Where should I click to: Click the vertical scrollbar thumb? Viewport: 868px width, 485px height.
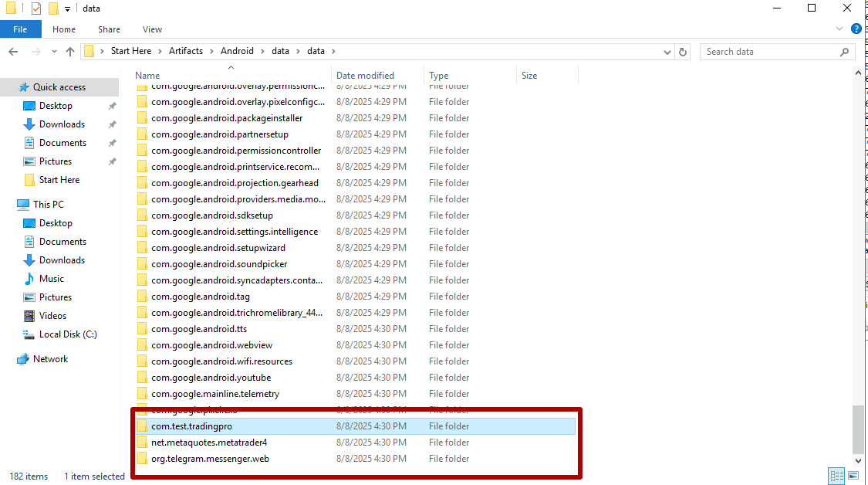[858, 429]
